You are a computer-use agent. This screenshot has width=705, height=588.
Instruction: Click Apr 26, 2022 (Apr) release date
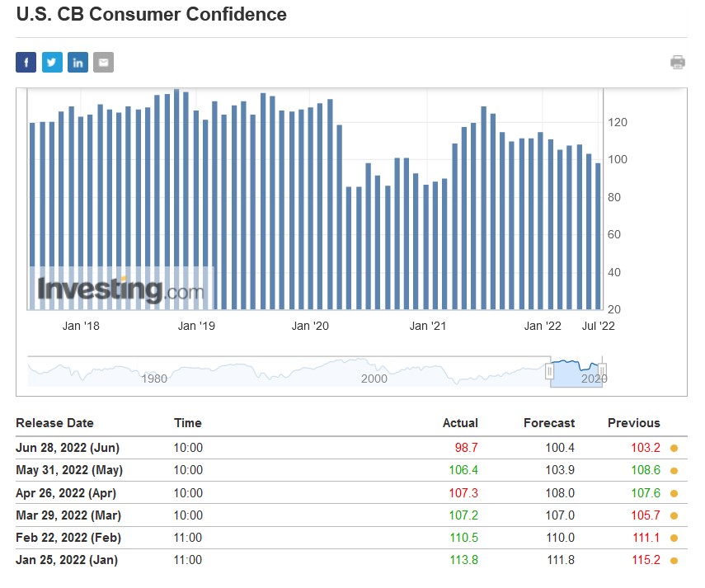66,493
